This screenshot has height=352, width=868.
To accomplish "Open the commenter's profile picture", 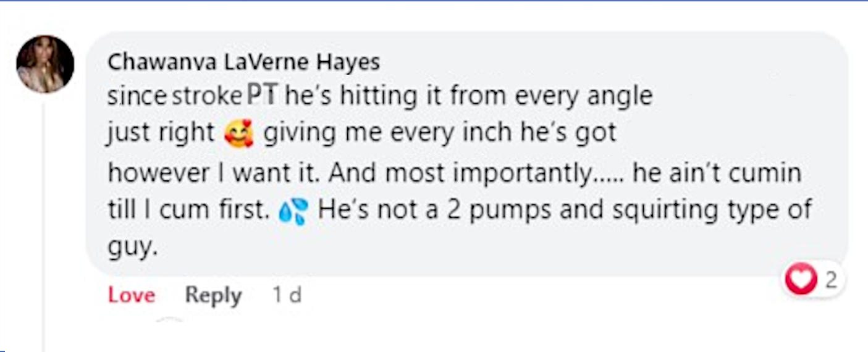I will coord(45,64).
